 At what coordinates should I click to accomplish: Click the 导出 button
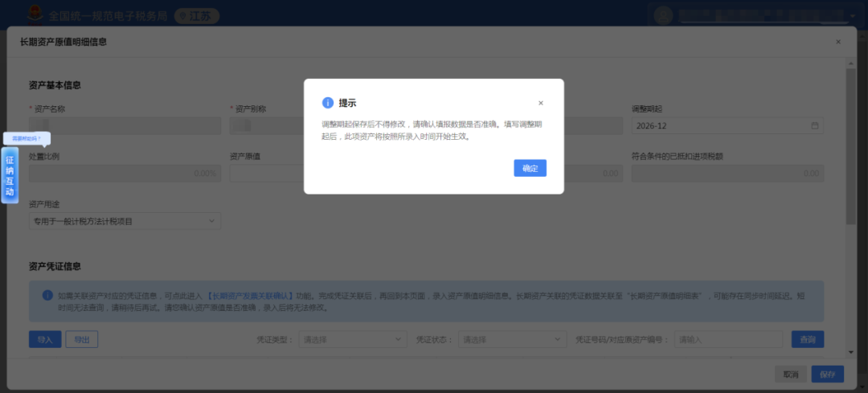[x=82, y=340]
